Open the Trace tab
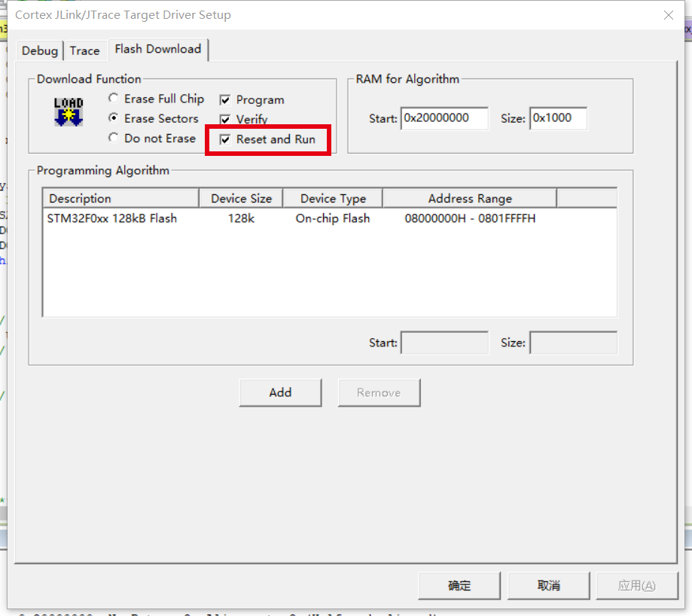The image size is (692, 616). pyautogui.click(x=85, y=50)
